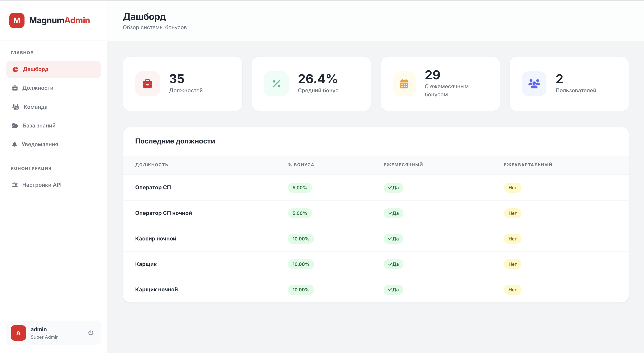Screen dimensions: 644x353
Task: Click the red briefcase icon on the Должностей card
Action: point(147,84)
